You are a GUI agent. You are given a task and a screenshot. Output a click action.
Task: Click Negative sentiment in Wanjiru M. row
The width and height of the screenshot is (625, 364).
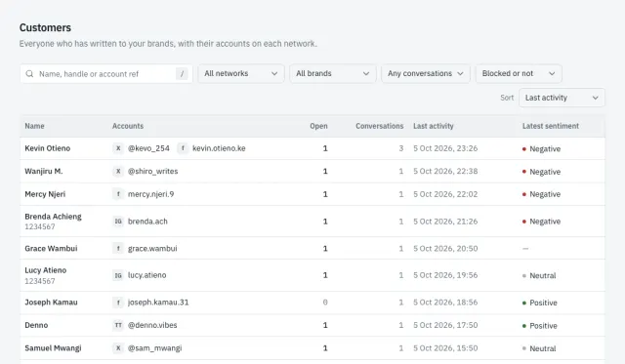tap(541, 172)
